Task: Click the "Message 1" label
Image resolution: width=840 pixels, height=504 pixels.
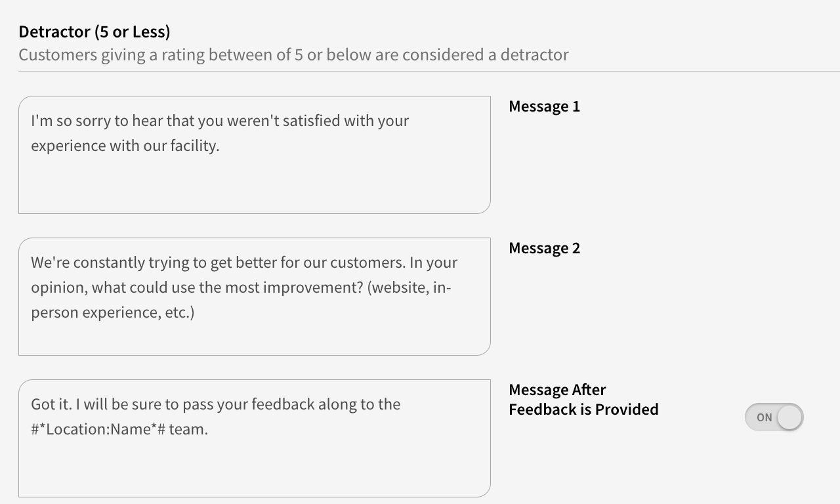Action: tap(544, 106)
